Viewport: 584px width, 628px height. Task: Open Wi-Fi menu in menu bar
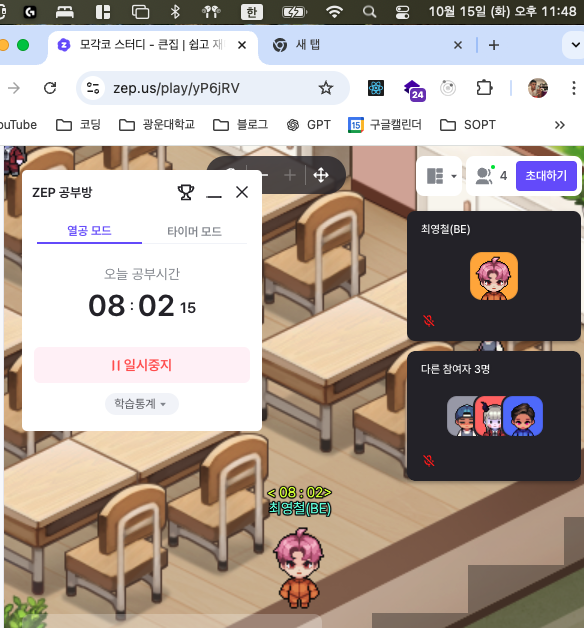tap(334, 12)
